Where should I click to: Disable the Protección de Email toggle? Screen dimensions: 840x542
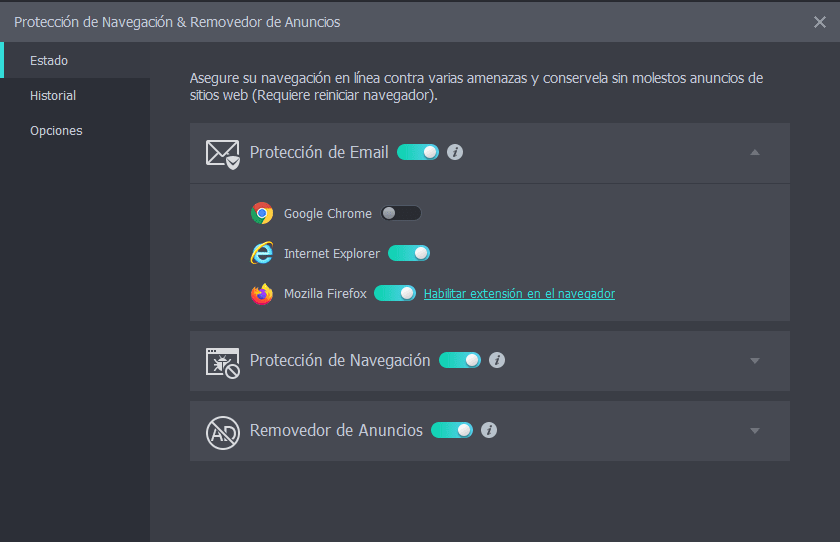(x=418, y=152)
